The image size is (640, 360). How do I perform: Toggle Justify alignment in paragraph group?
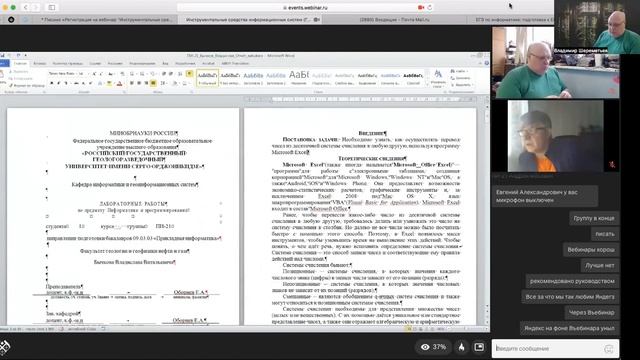[153, 83]
